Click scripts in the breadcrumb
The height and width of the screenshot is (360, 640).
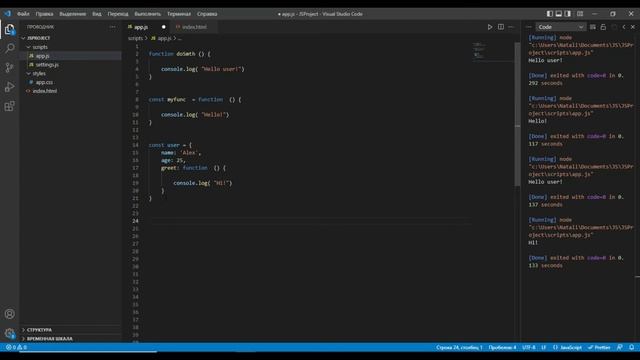point(135,38)
